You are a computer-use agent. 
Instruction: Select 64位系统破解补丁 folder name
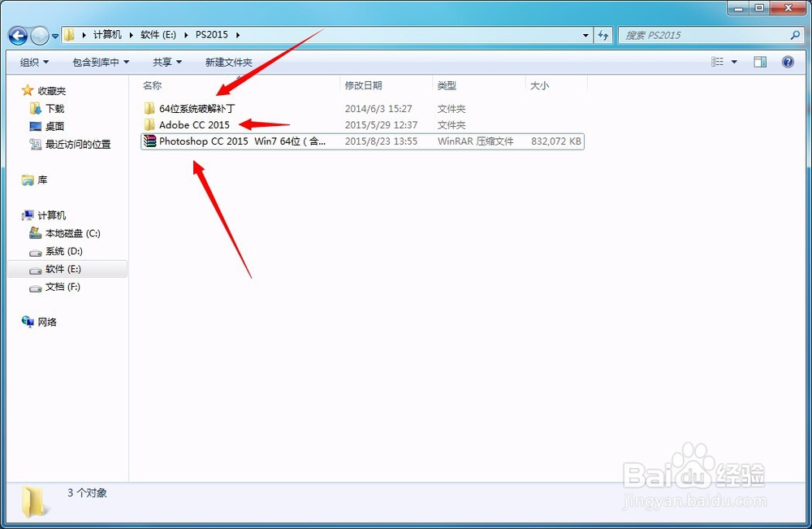tap(197, 109)
